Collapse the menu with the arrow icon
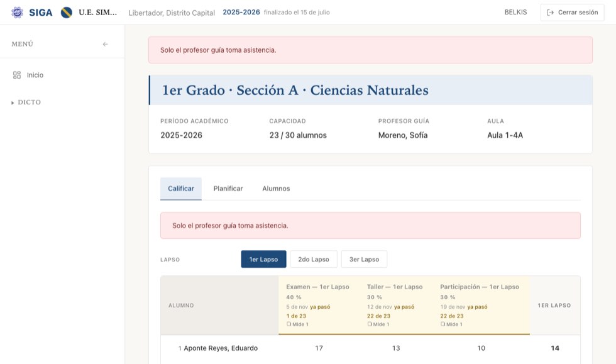 [106, 44]
